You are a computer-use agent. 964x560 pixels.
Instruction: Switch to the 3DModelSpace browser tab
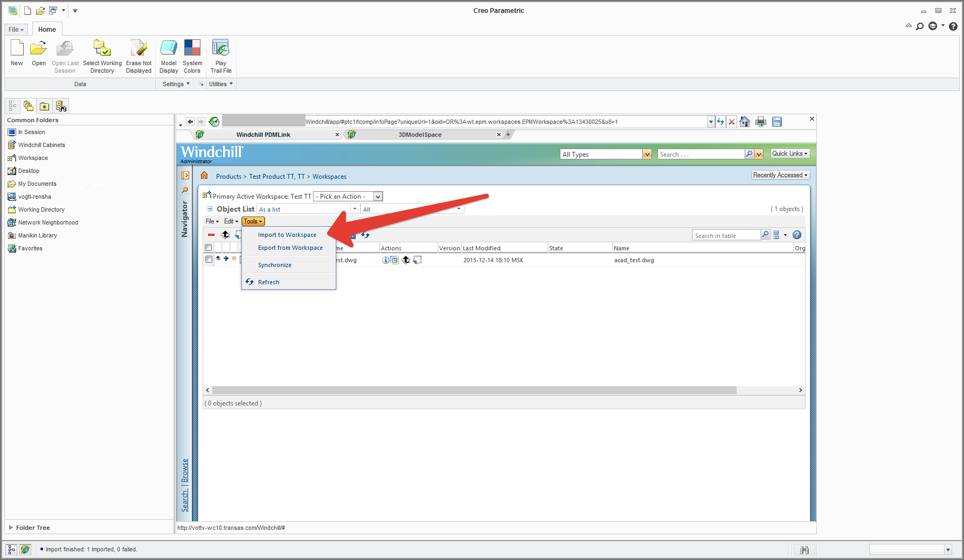click(420, 135)
